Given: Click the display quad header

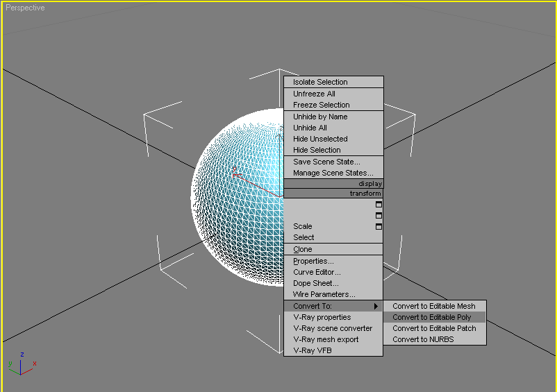Looking at the screenshot, I should click(333, 183).
